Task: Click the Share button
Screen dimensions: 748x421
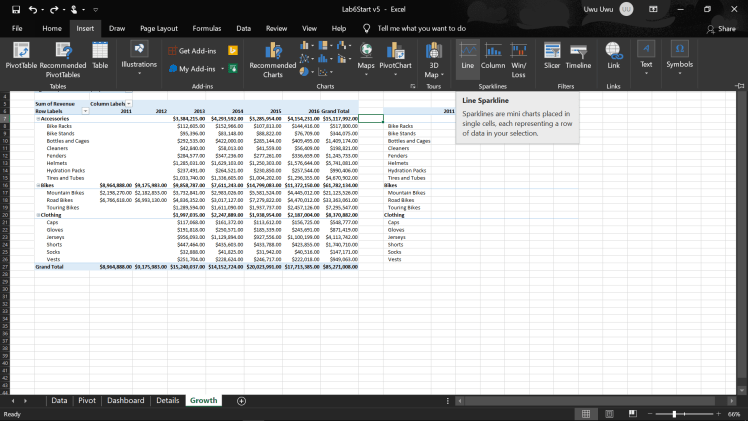Action: [720, 29]
